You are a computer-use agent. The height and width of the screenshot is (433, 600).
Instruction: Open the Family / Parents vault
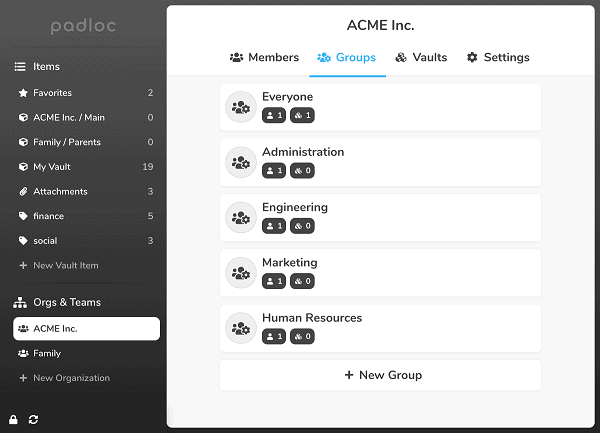click(86, 142)
